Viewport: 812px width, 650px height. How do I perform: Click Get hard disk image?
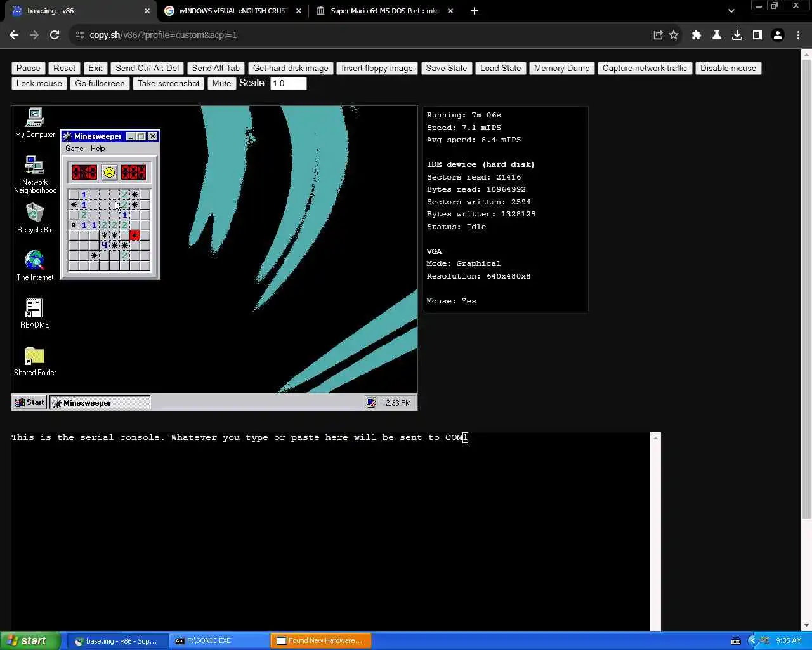click(x=291, y=68)
